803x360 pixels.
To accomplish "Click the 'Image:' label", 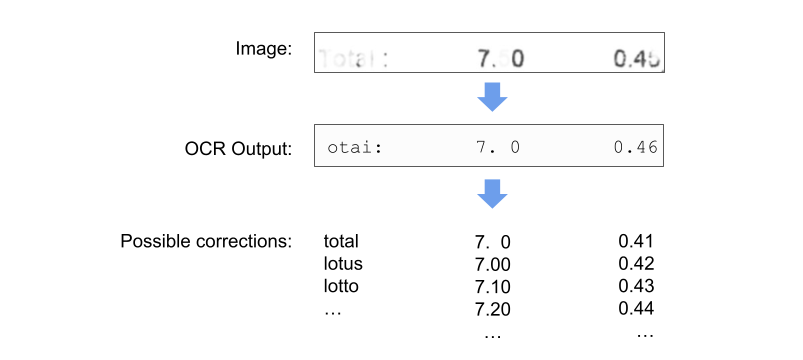I will [x=264, y=49].
